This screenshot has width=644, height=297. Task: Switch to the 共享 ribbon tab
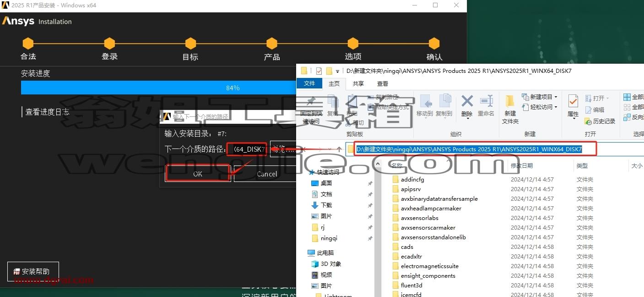(358, 83)
